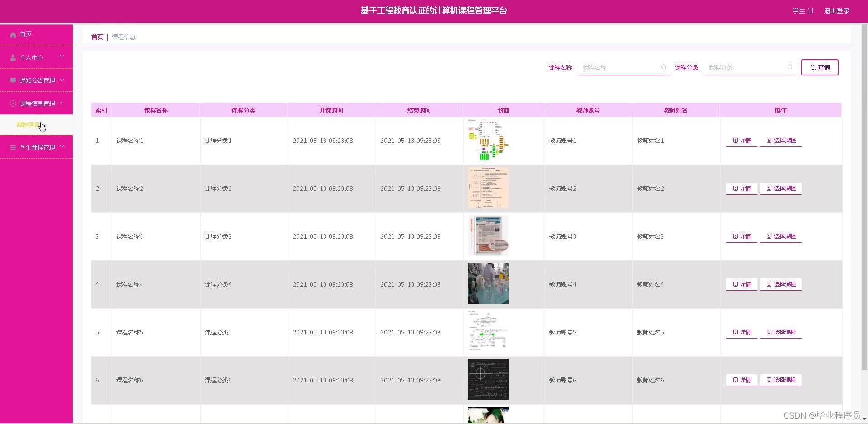Click the 索引 column header
The image size is (868, 424).
coord(101,110)
